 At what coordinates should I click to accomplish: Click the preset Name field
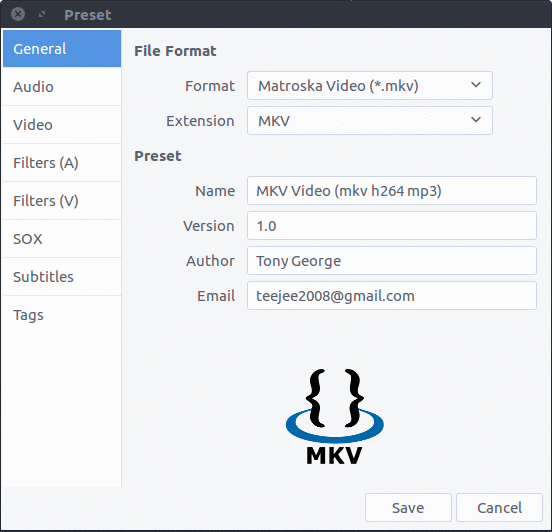(392, 190)
